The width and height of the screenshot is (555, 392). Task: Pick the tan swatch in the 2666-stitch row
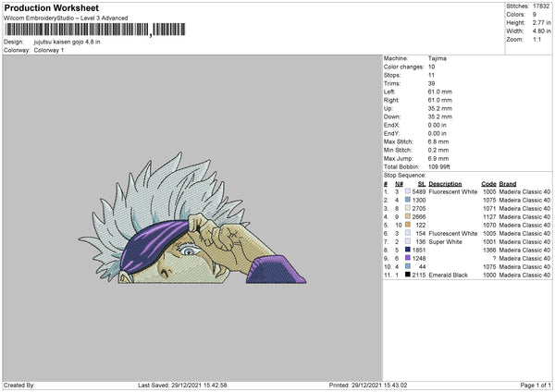[x=408, y=216]
